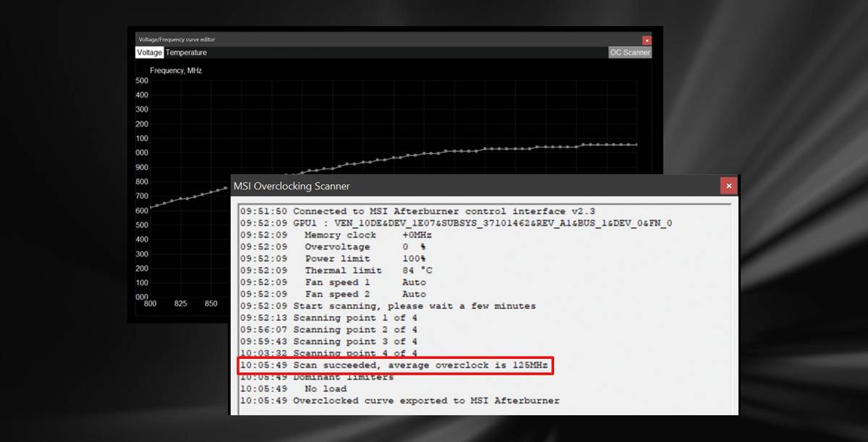Click the 'Frequency, MHz' axis label

tap(176, 71)
